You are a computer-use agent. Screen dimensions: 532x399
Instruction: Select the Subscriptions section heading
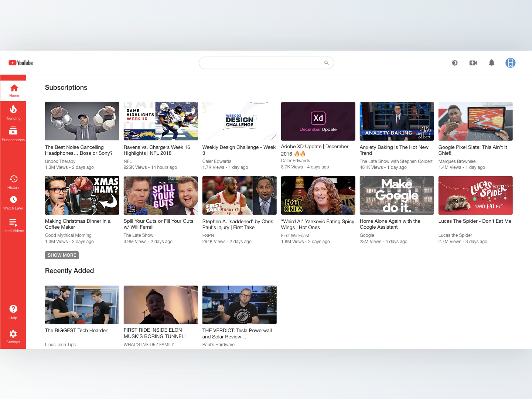(x=66, y=88)
